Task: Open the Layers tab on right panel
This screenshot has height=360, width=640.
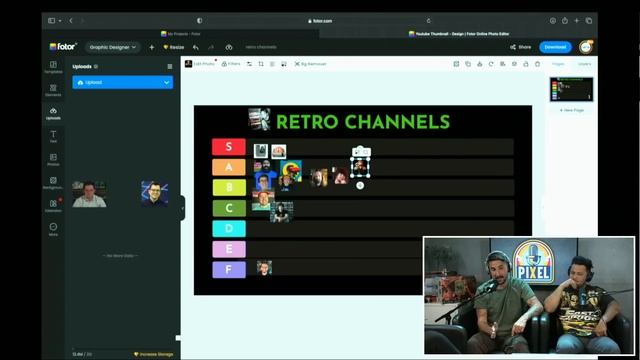Action: pos(584,64)
